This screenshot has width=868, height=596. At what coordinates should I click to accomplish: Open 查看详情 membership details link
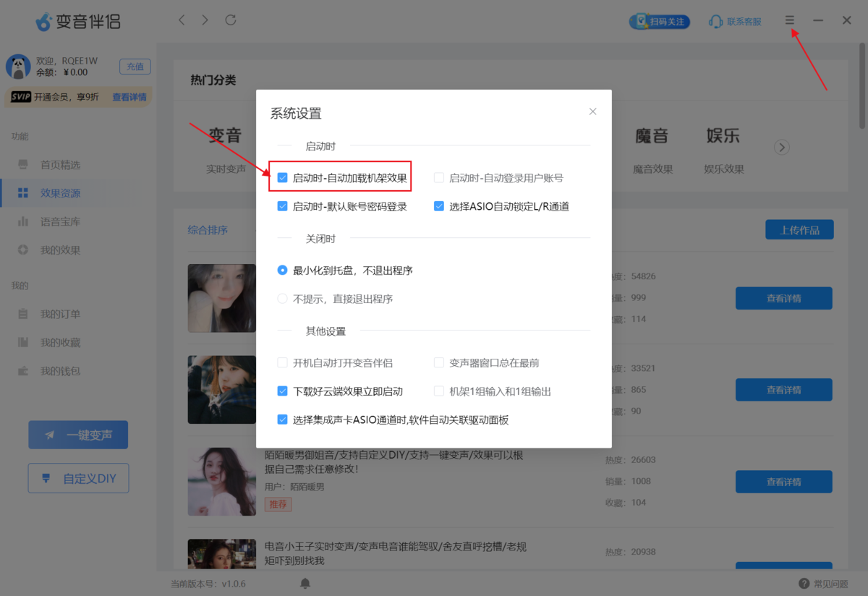tap(129, 97)
